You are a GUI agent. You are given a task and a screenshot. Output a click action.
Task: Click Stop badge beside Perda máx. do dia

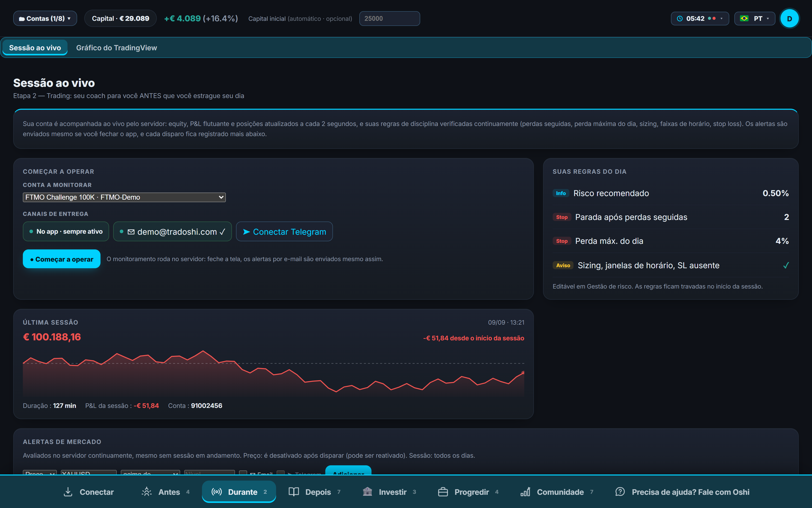click(562, 241)
